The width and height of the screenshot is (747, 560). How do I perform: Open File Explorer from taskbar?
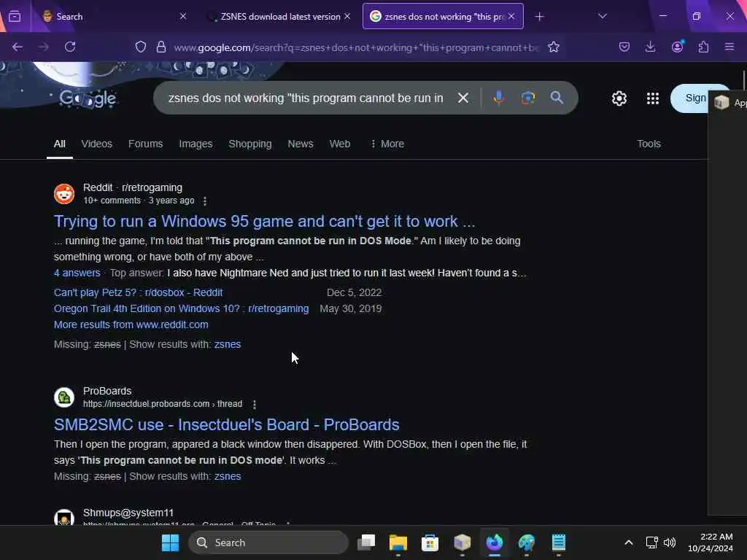[398, 542]
